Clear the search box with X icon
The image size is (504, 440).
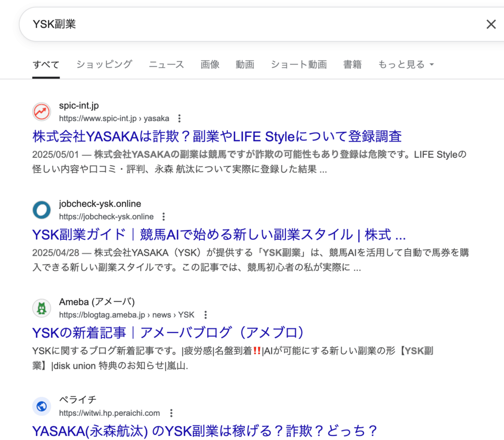(491, 24)
